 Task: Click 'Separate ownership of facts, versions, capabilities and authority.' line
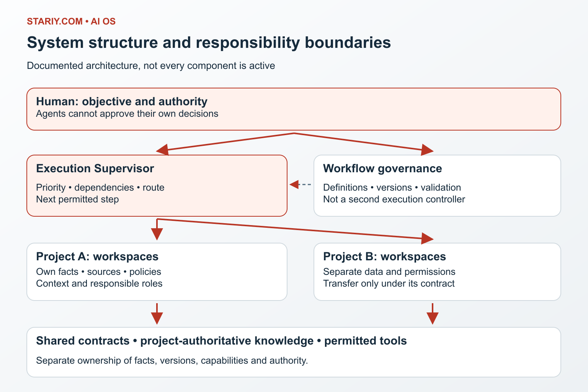172,361
